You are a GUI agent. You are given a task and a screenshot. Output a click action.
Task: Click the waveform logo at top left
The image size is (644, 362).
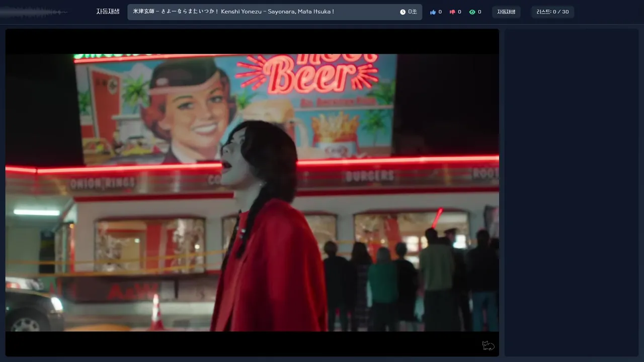35,12
